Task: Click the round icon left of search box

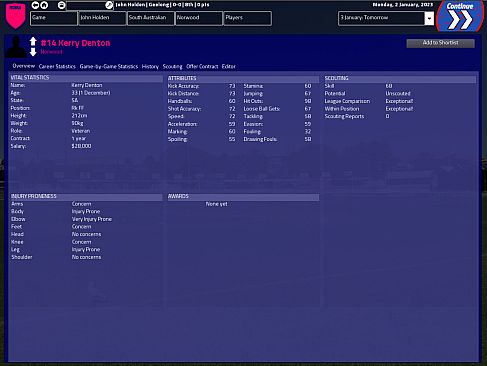Action: [x=61, y=5]
